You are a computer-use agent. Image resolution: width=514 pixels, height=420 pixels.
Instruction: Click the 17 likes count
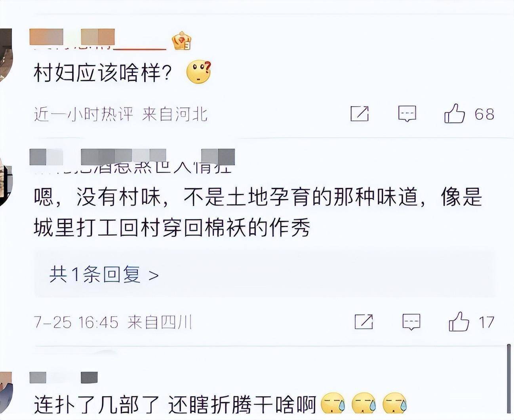[487, 322]
